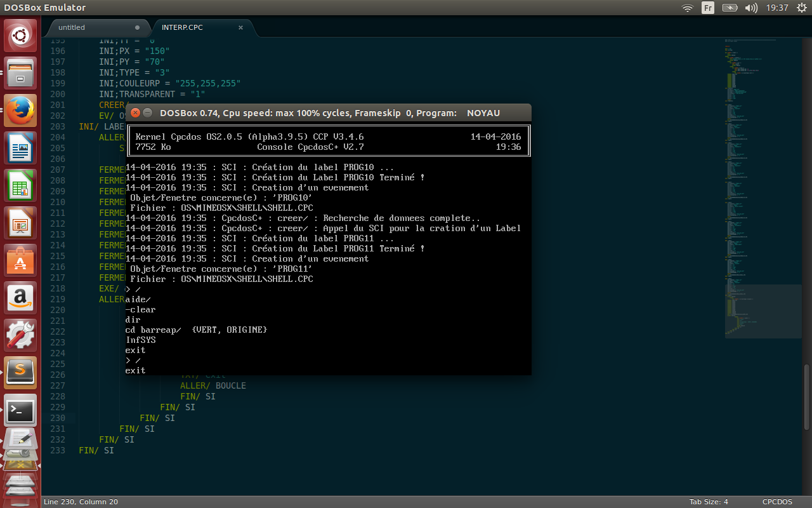Click the DOSBox window title bar

pos(330,113)
